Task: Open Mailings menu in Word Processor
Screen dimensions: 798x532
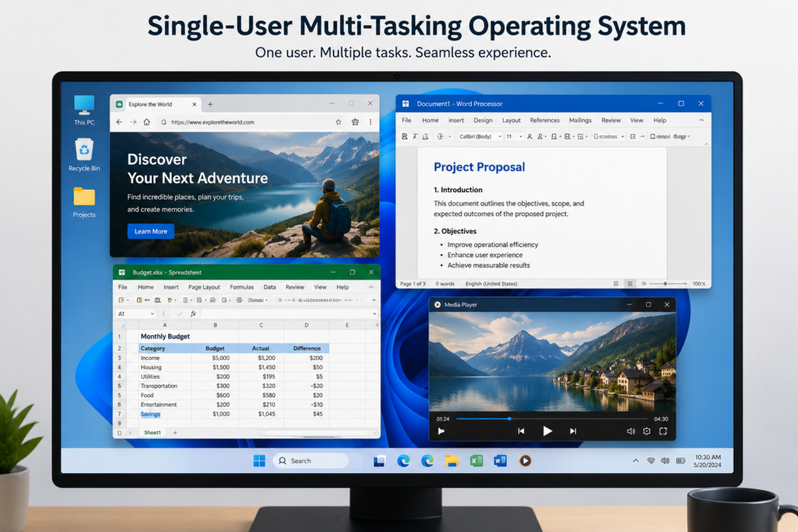Action: coord(580,121)
